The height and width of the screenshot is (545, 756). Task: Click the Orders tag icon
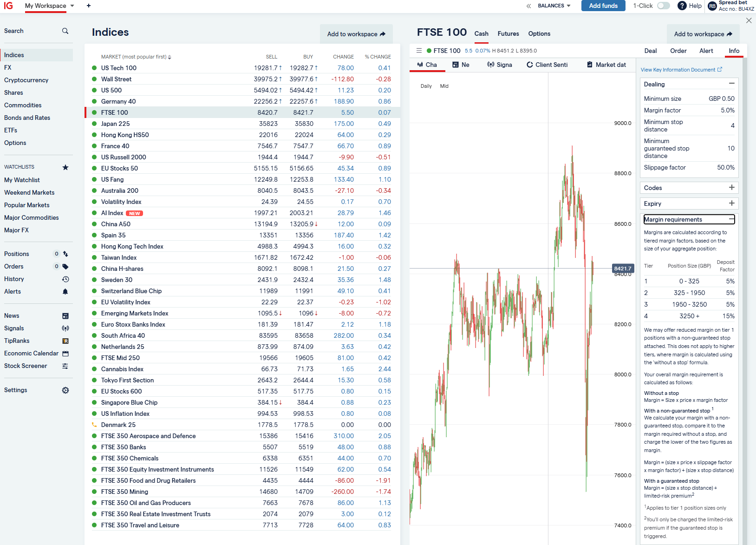(65, 267)
